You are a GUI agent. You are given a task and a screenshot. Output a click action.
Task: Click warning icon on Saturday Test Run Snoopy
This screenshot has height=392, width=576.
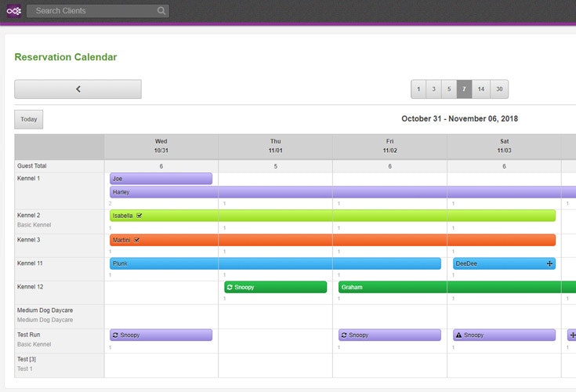pos(458,335)
